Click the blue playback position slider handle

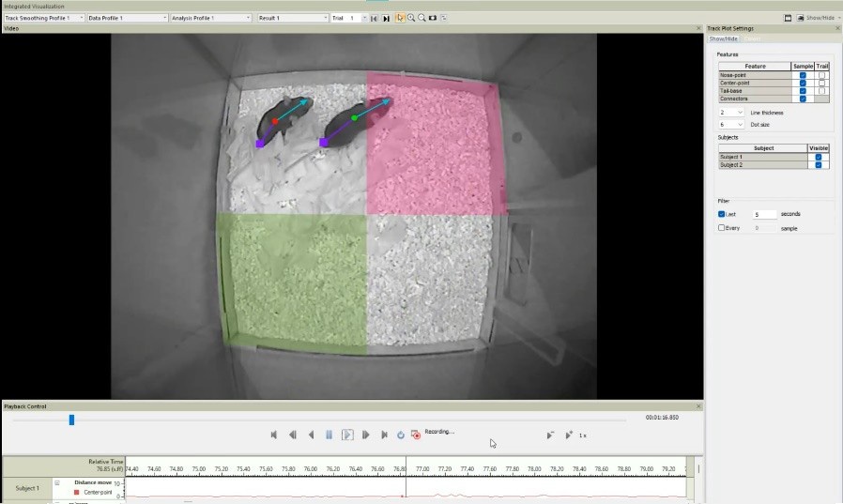click(71, 420)
